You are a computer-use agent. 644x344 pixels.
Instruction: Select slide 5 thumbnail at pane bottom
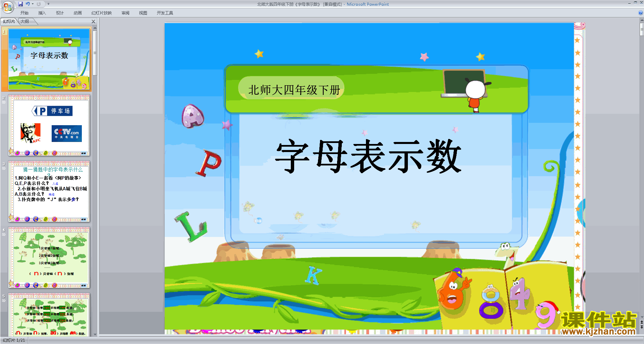tap(49, 314)
